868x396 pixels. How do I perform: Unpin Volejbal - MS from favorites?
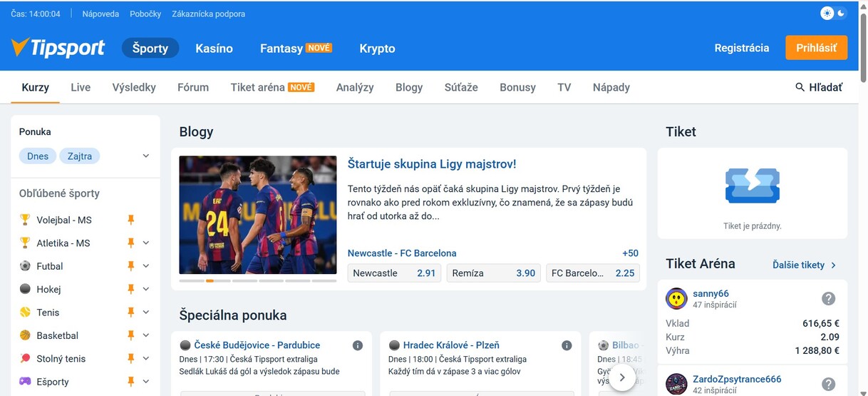coord(130,220)
